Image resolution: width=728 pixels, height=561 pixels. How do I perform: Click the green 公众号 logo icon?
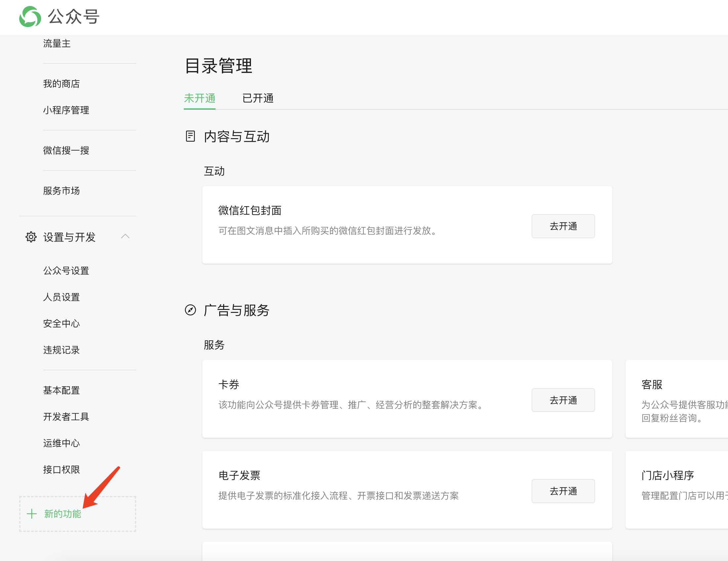(30, 17)
